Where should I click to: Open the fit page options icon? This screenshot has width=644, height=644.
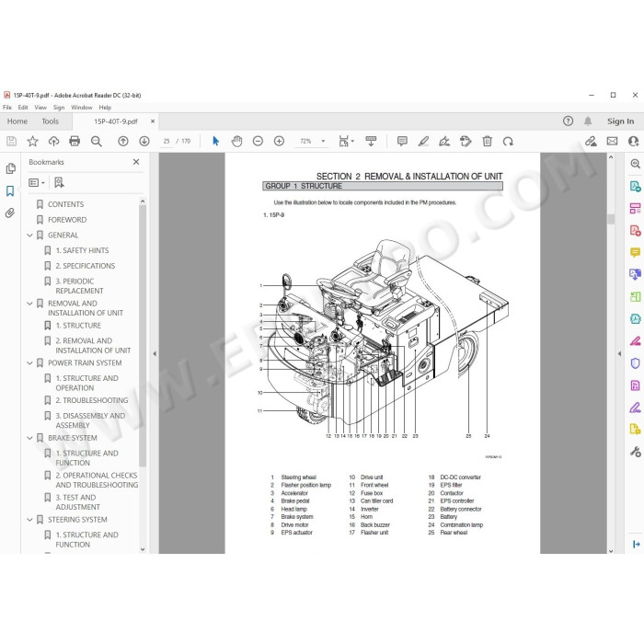[x=346, y=142]
